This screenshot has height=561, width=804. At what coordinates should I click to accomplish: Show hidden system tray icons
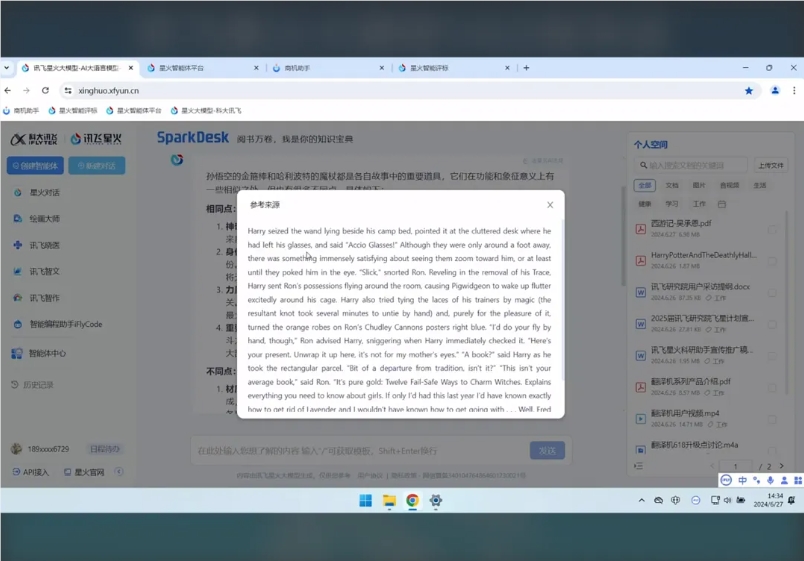[x=641, y=500]
